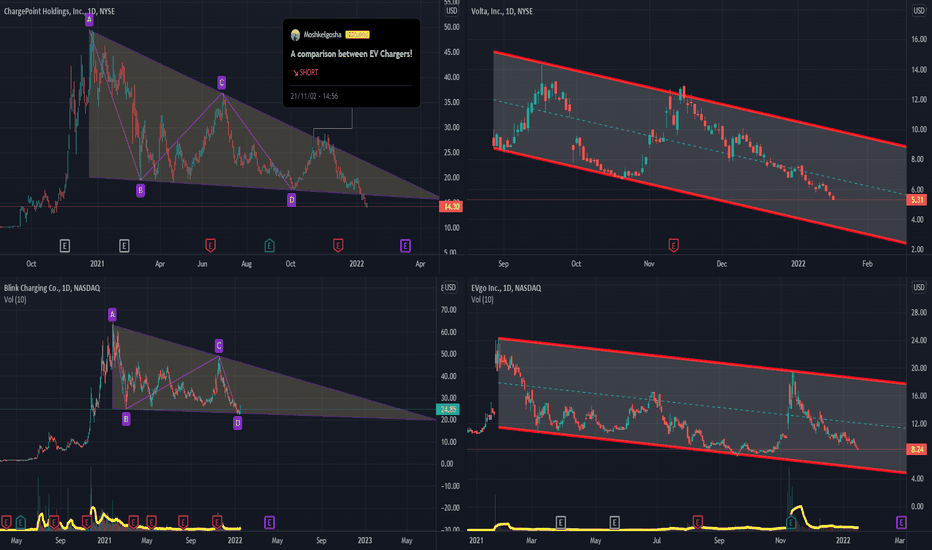Click red earnings marker above Jun in ChargePoint chart
This screenshot has width=932, height=550.
click(210, 245)
